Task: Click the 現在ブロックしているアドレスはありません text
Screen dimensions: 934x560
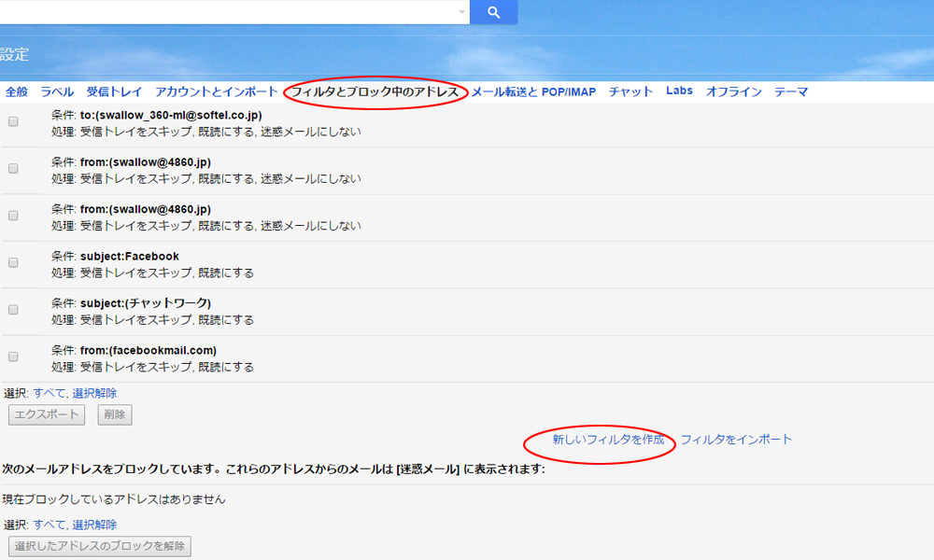Action: click(x=114, y=499)
